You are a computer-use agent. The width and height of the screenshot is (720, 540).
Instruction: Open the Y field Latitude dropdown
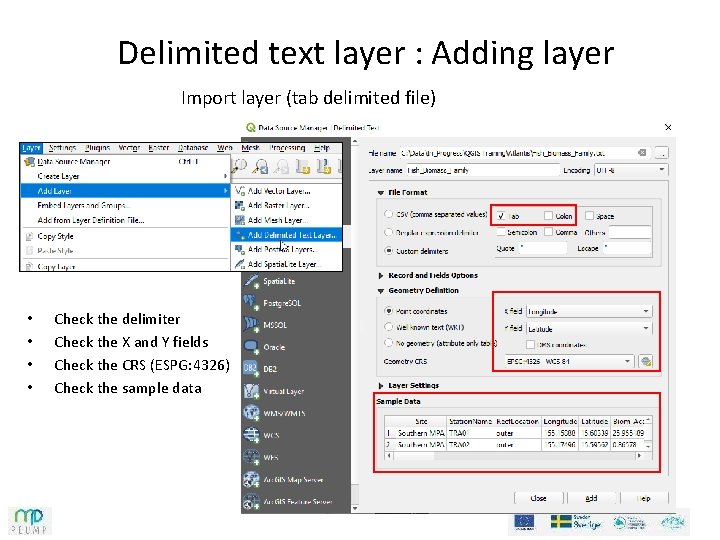coord(589,329)
